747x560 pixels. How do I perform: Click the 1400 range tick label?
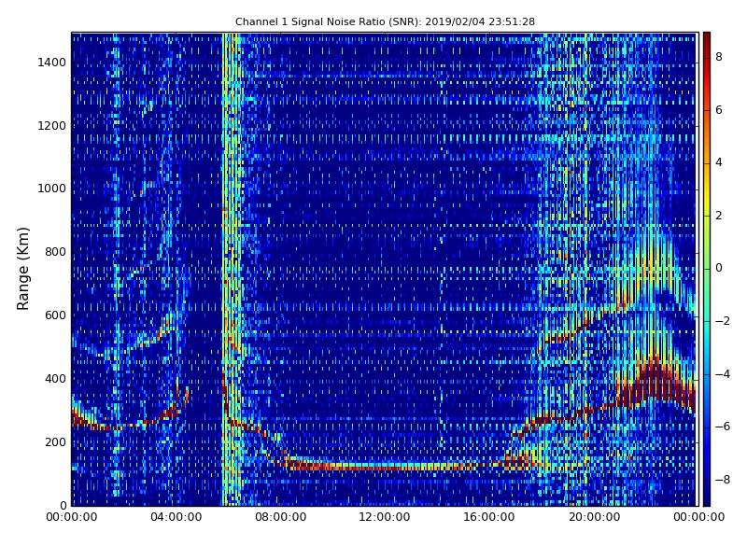52,63
